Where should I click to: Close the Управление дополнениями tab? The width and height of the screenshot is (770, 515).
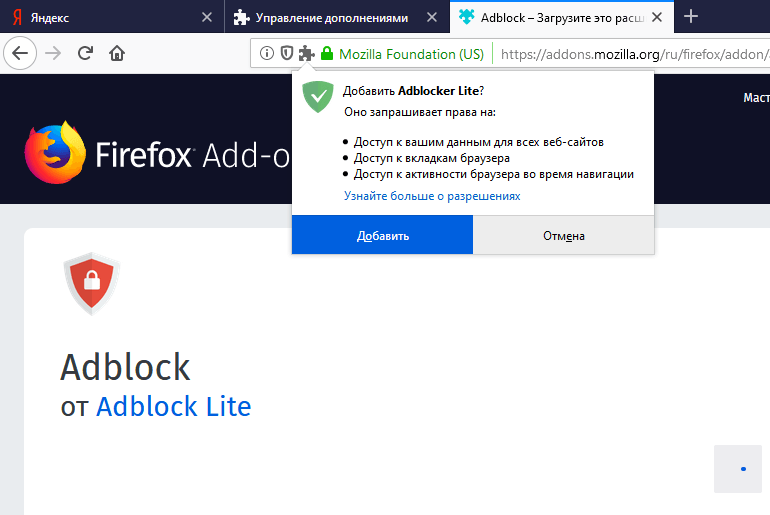[432, 17]
